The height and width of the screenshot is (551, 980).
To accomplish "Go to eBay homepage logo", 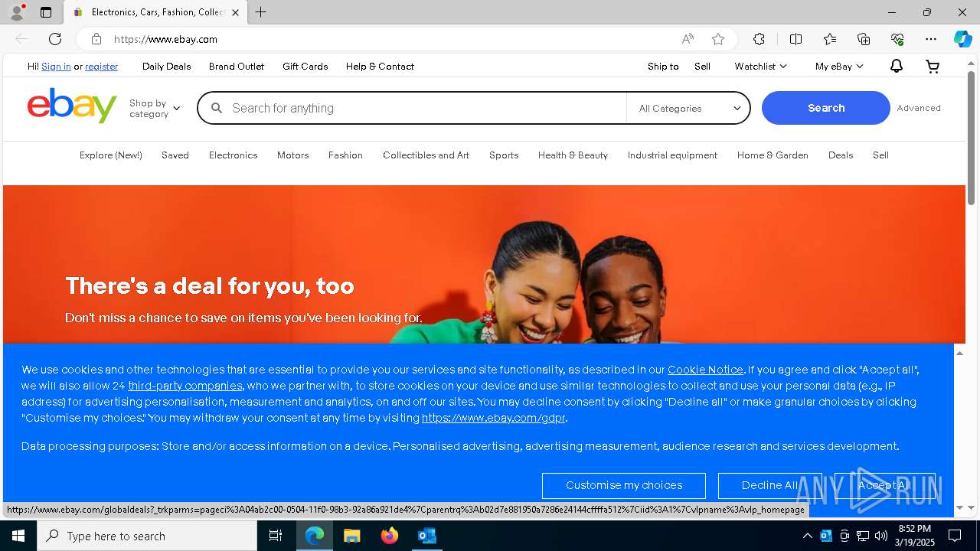I will (72, 106).
